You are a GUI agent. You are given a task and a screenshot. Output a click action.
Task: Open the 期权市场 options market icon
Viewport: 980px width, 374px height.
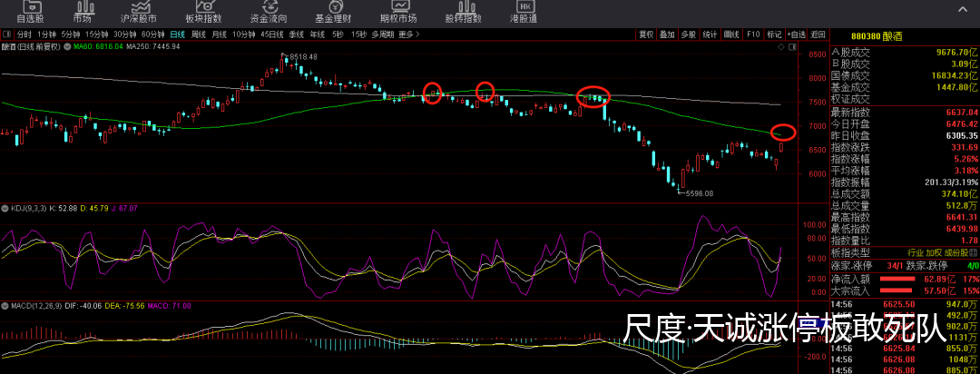point(398,11)
